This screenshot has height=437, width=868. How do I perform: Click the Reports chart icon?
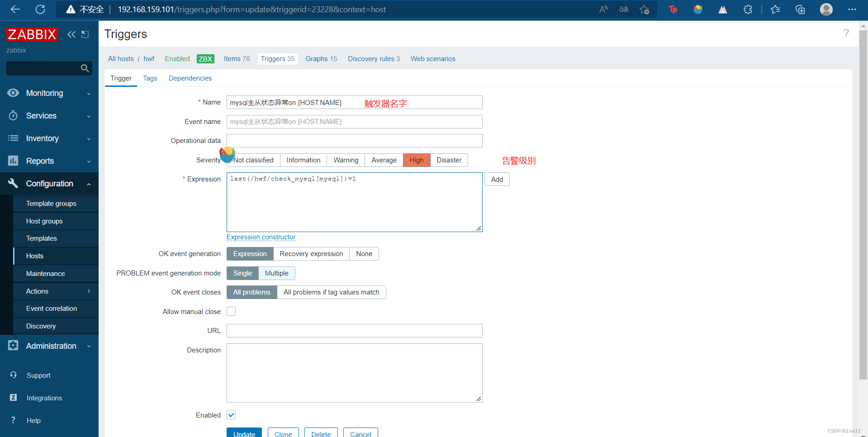[x=13, y=161]
